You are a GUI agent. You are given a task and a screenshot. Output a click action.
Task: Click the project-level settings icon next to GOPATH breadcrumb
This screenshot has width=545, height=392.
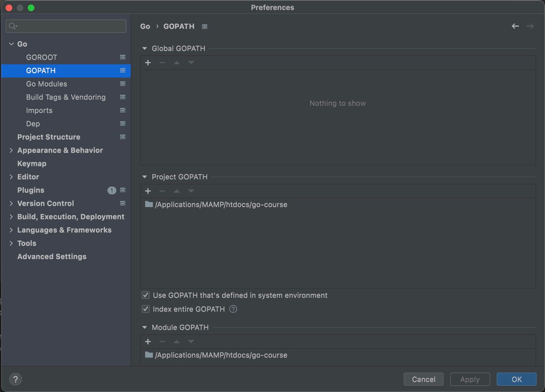coord(205,26)
